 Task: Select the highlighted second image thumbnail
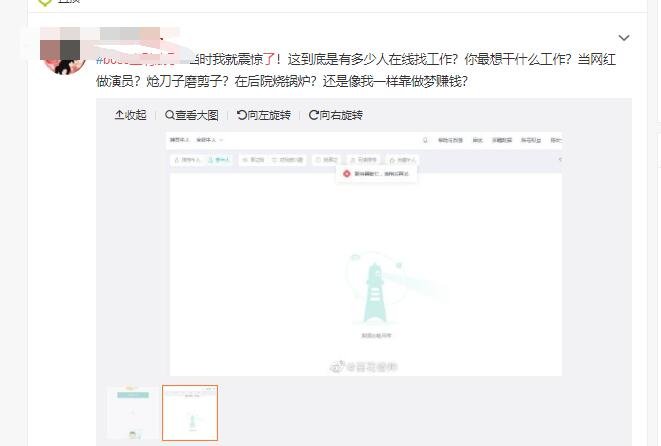coord(190,413)
